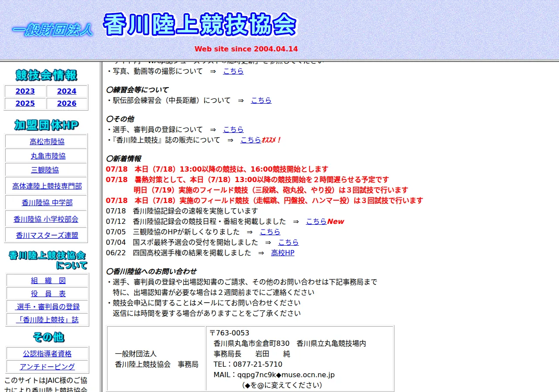View the 役員表 officers list

click(x=48, y=294)
